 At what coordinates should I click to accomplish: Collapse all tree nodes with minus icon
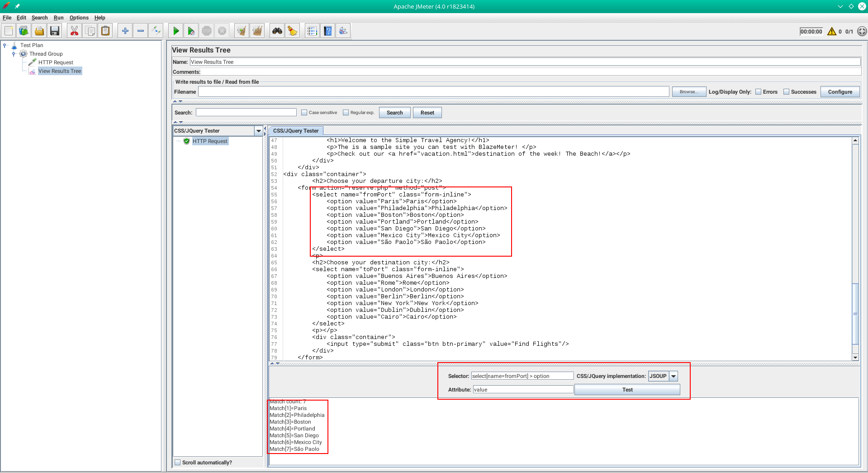(141, 31)
